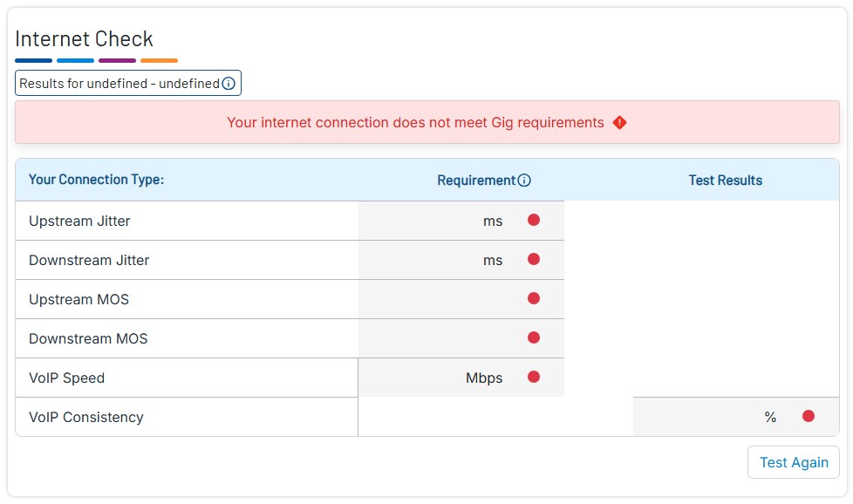Screen dimensions: 853x504
Task: Click the Upstream Jitter row label
Action: (79, 221)
